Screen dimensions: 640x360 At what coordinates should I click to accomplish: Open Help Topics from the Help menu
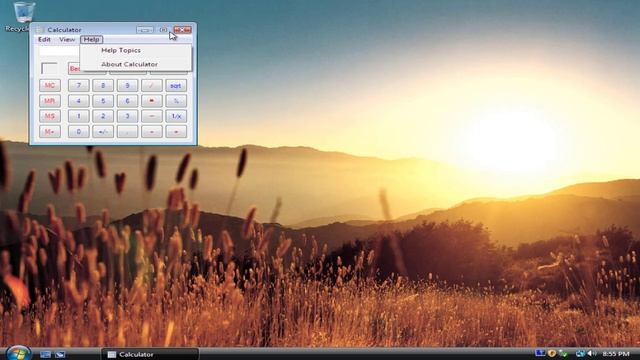136,50
